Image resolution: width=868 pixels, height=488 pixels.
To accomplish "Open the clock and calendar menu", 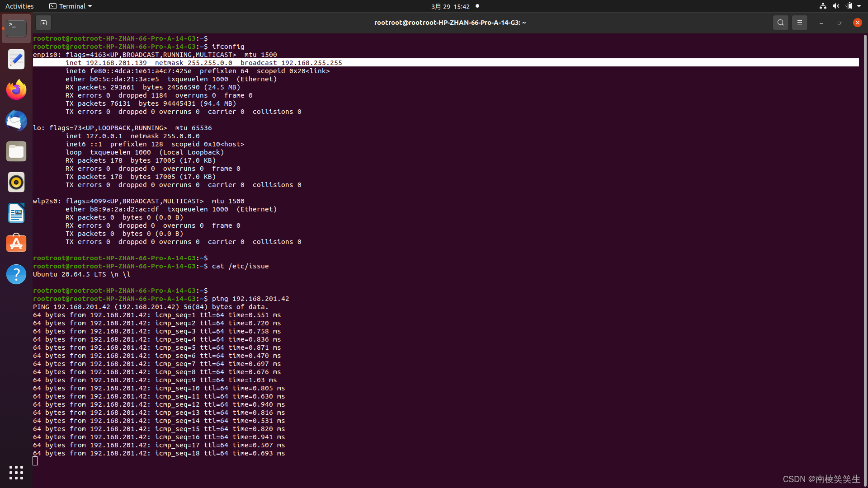I will point(450,6).
